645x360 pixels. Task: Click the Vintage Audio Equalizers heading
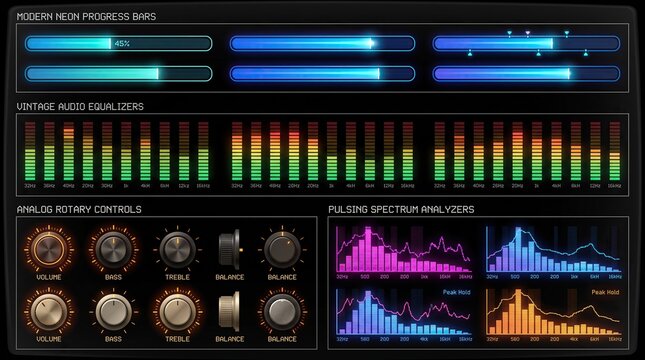80,107
